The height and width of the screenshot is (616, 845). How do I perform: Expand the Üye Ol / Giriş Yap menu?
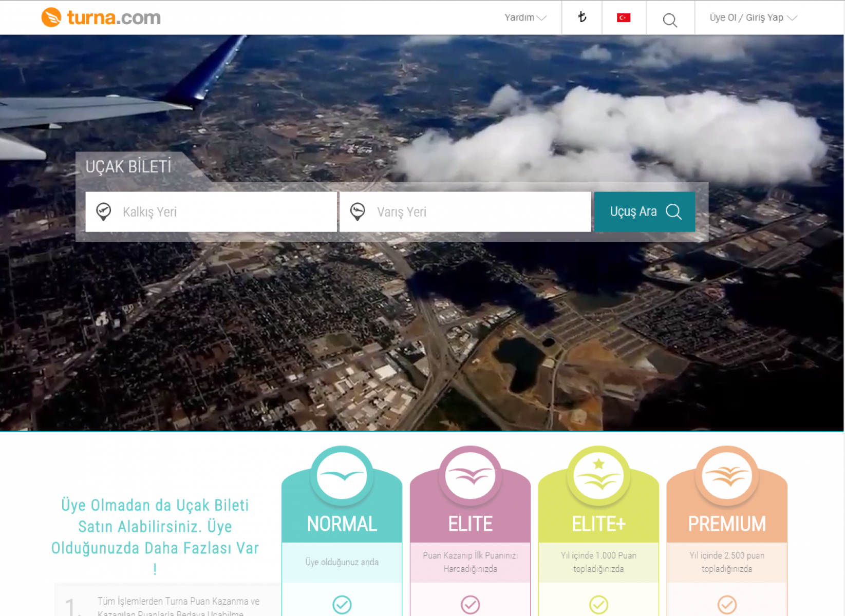click(753, 17)
